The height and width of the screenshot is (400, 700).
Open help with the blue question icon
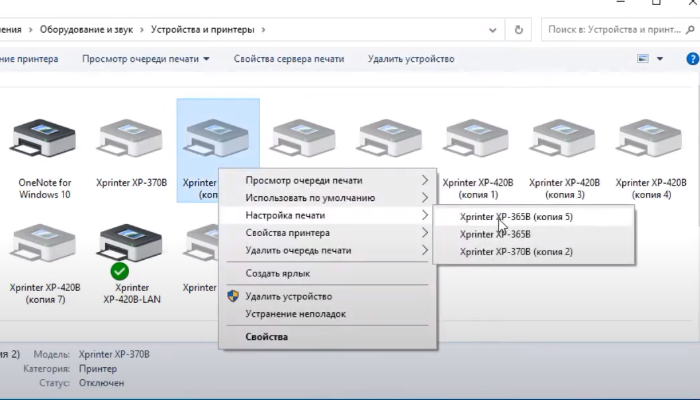click(692, 58)
